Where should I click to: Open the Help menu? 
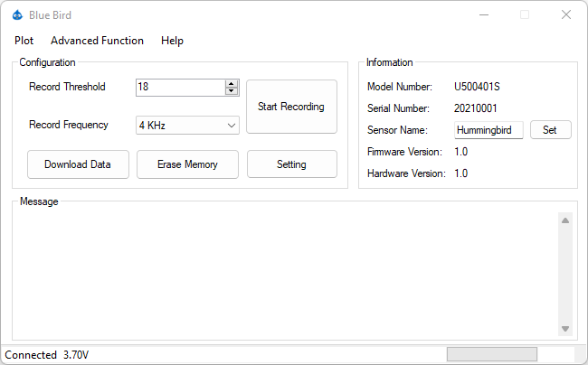point(172,41)
